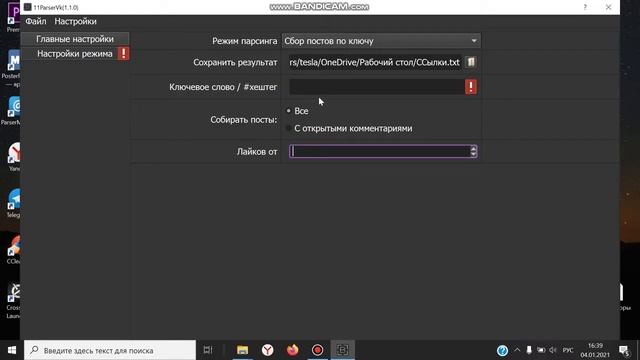Select С открытыми комментариями radio option
640x360 pixels.
point(349,128)
